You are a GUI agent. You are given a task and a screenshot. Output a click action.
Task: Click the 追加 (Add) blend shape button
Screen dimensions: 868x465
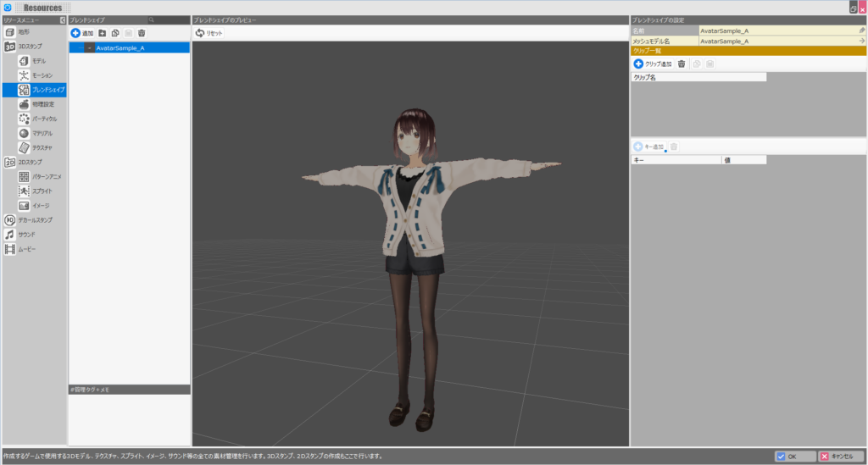[x=82, y=33]
